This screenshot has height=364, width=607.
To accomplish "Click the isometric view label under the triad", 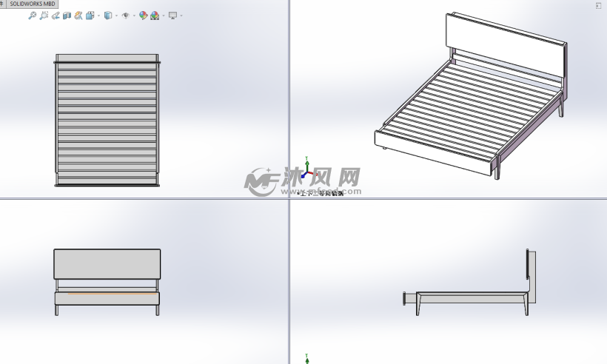I will click(x=321, y=194).
